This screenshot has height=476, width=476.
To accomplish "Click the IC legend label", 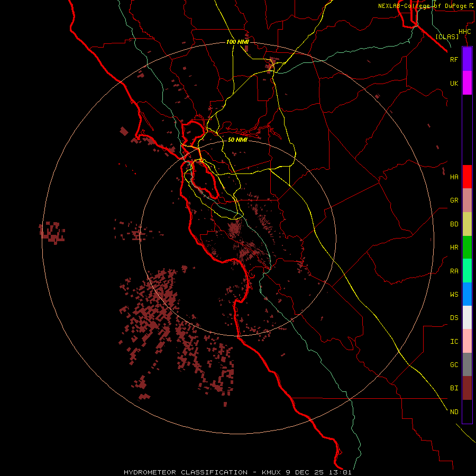I will click(x=454, y=342).
